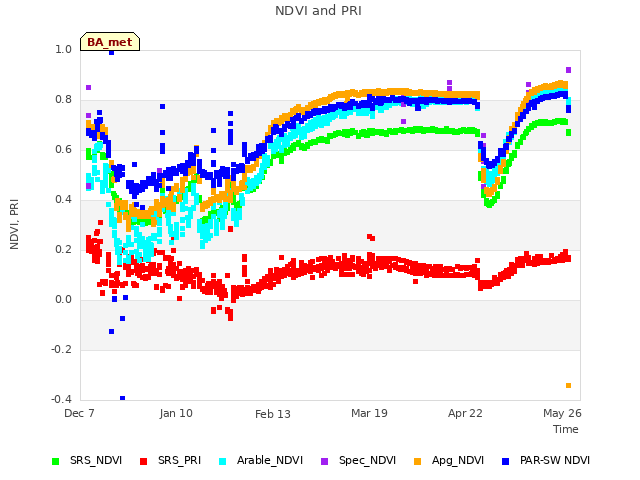Toggle the Arable_NDVI legend label
Image resolution: width=640 pixels, height=480 pixels.
click(x=270, y=460)
